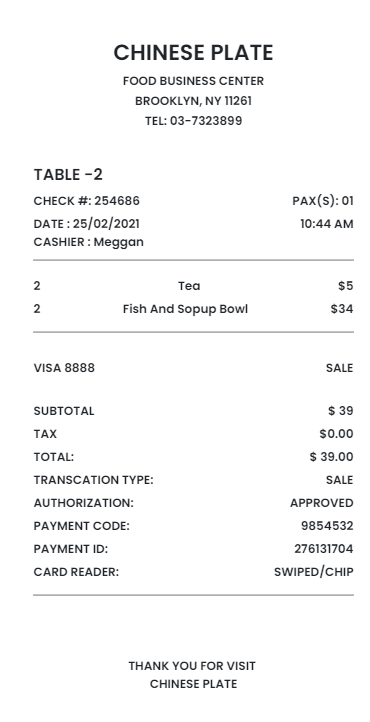
Task: Select the Tea line item
Action: click(x=189, y=286)
